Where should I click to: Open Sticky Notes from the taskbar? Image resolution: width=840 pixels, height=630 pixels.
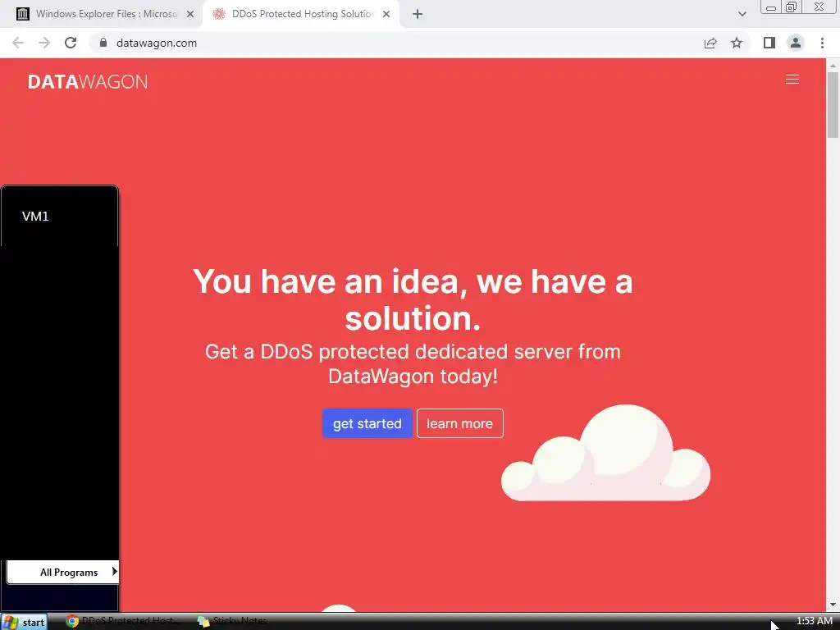pos(232,622)
